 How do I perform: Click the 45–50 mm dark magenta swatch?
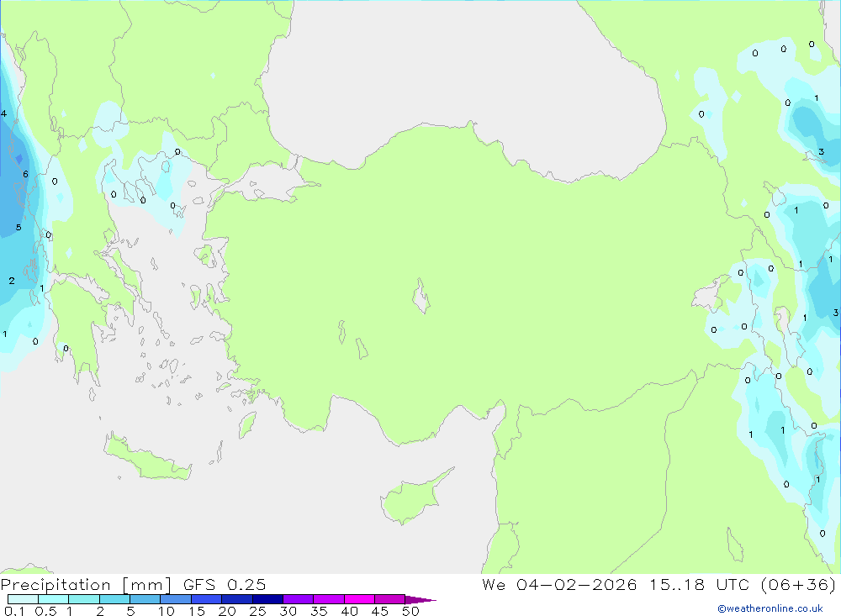(x=390, y=599)
